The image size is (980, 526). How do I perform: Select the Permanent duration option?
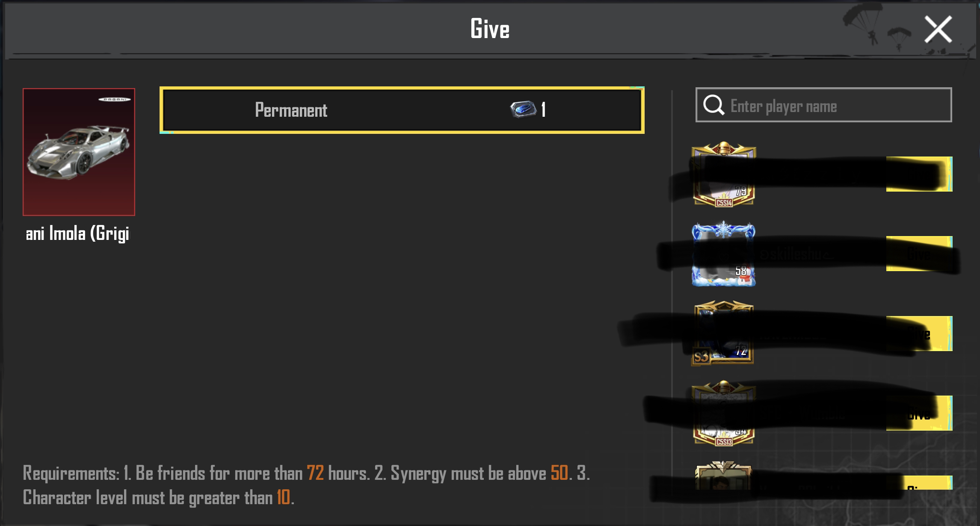pyautogui.click(x=402, y=110)
